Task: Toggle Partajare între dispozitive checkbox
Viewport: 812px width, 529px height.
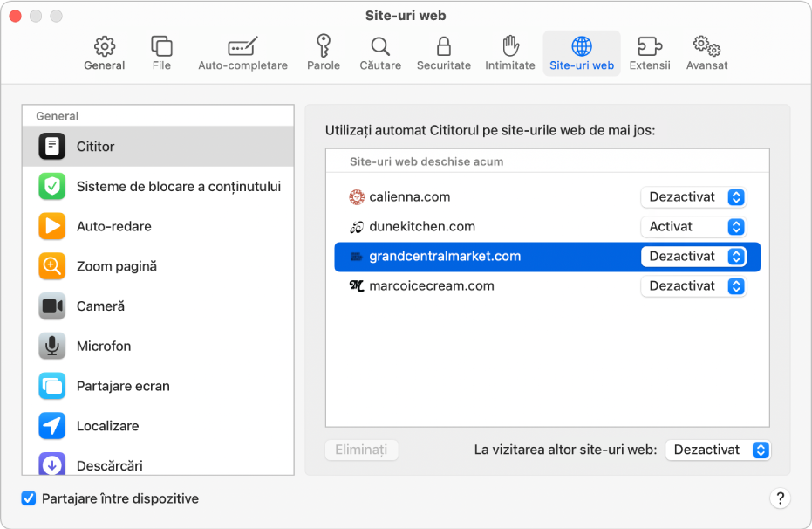Action: point(29,498)
